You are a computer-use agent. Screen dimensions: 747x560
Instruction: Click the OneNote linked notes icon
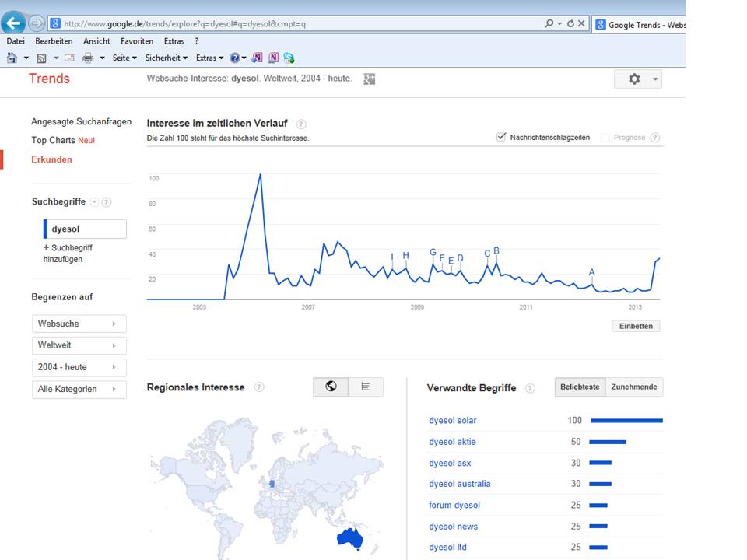tap(273, 58)
